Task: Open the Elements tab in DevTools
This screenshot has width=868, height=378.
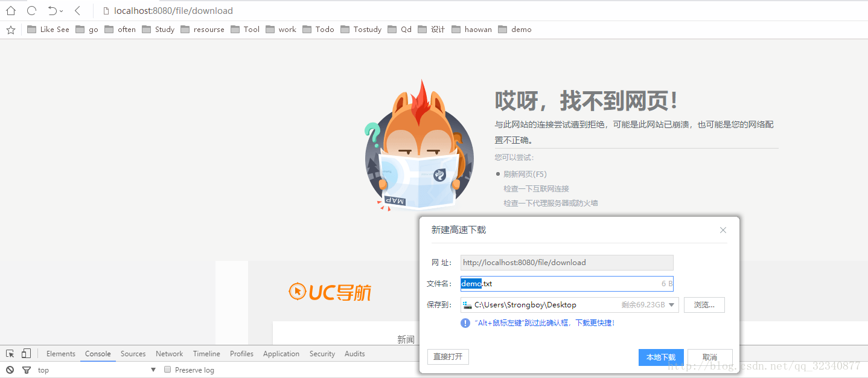Action: 60,353
